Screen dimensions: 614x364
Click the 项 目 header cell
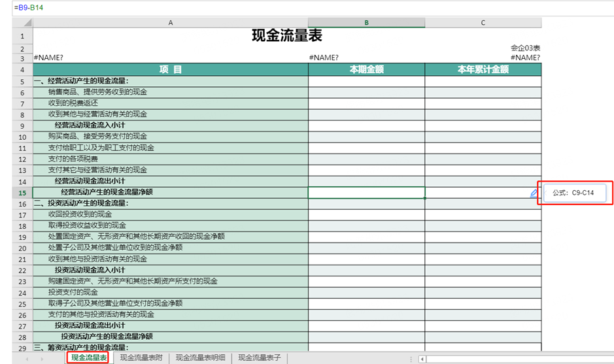171,69
